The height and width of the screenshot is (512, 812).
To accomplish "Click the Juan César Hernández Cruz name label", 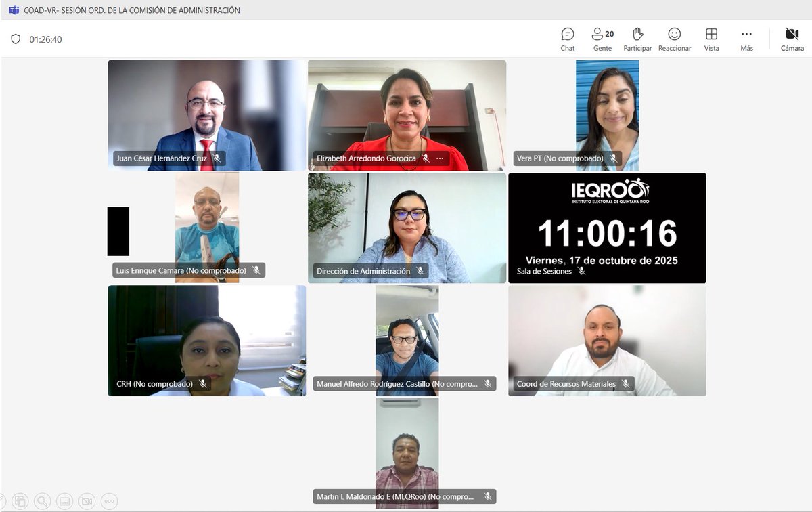I will pos(162,158).
